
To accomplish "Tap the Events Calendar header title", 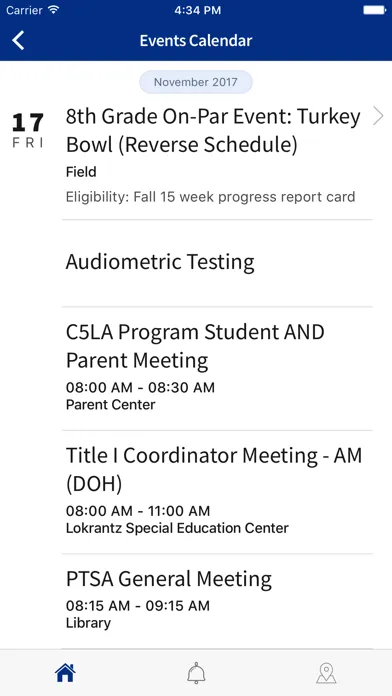I will click(196, 41).
